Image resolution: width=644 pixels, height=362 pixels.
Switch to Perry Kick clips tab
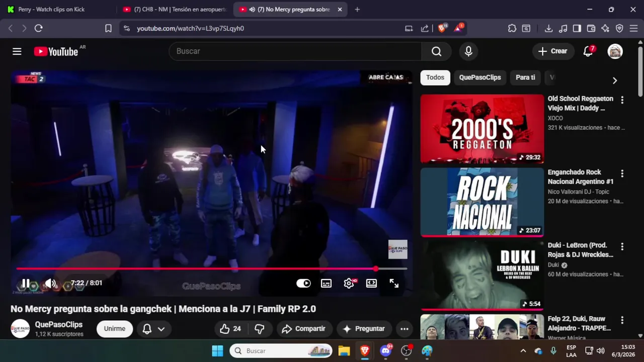click(58, 9)
